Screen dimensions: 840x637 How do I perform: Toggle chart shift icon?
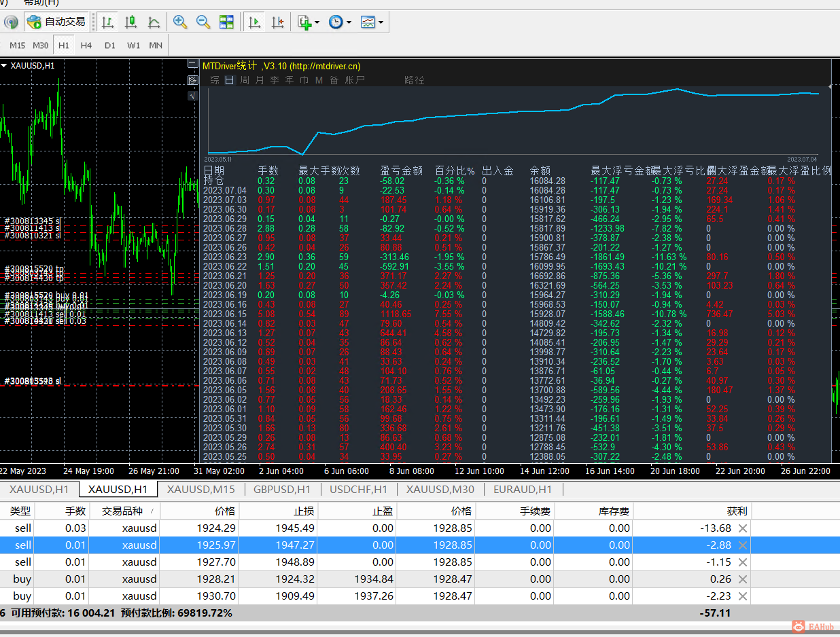point(277,22)
